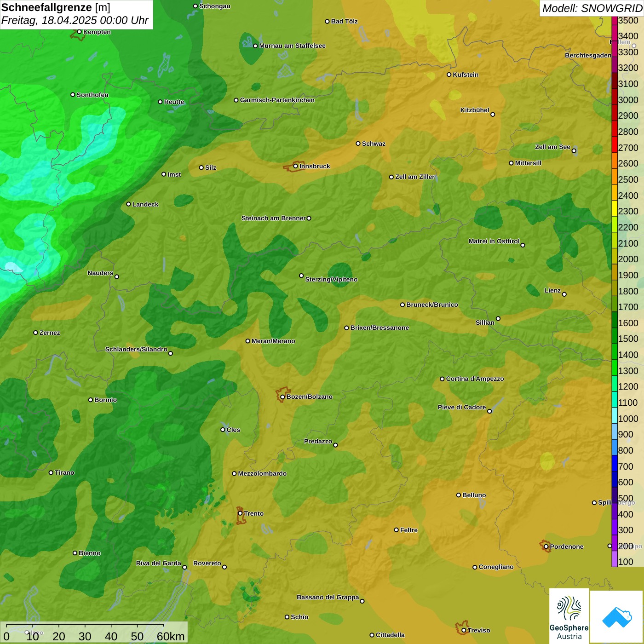Image resolution: width=644 pixels, height=644 pixels.
Task: Click the Sillian location dot
Action: point(498,318)
